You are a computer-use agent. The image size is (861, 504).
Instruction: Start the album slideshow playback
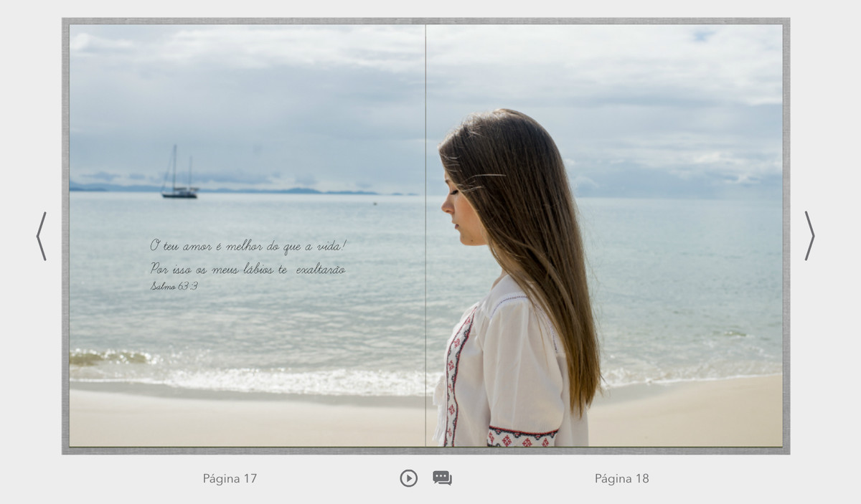[408, 478]
